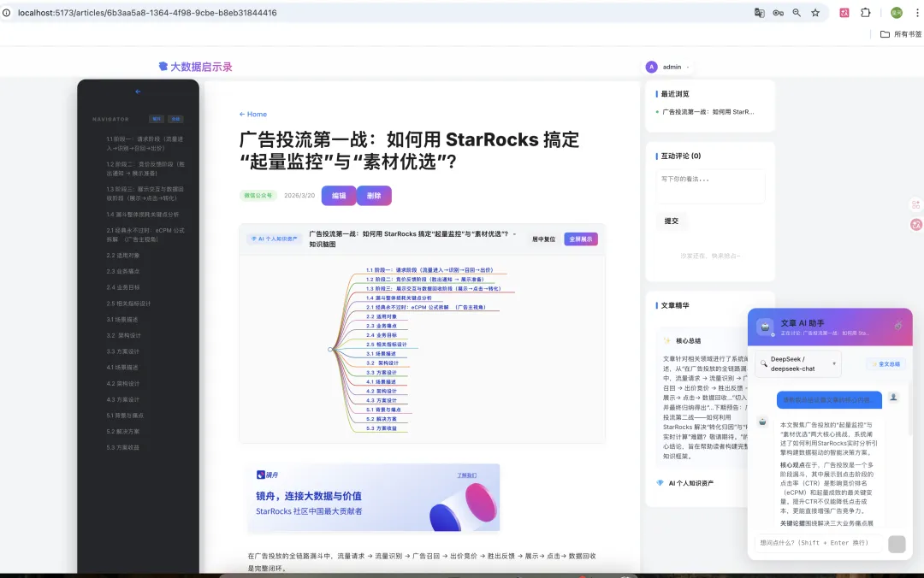Open the pink translation extension icon

click(844, 12)
